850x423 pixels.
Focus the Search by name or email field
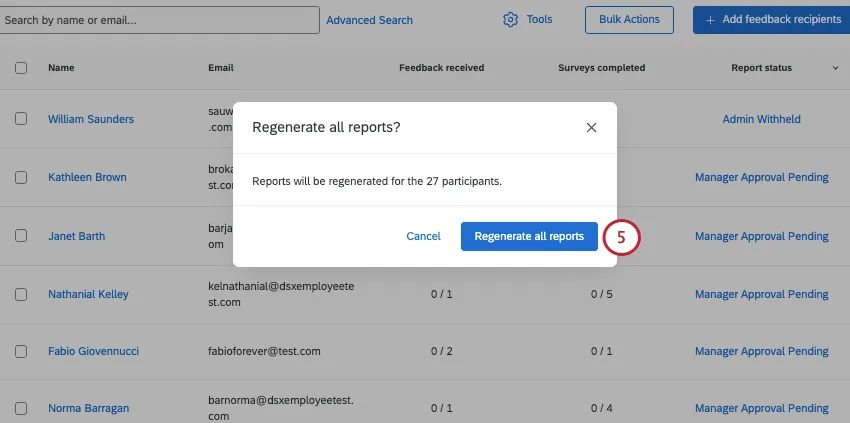point(159,20)
